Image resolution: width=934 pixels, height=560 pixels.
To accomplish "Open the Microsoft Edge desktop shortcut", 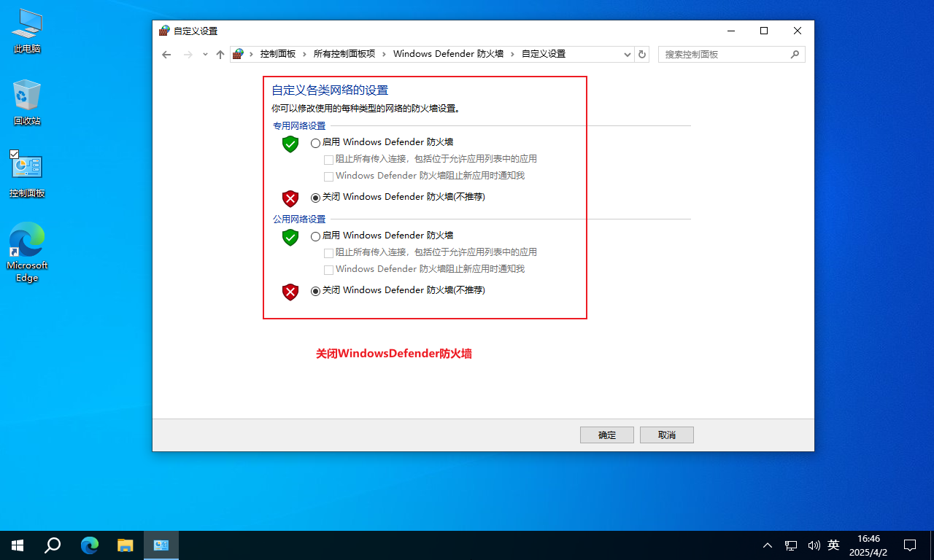I will tap(27, 252).
